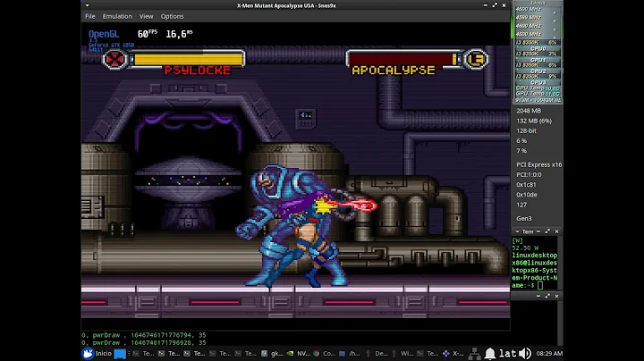Open the network connections tray icon
This screenshot has width=644, height=361.
474,353
